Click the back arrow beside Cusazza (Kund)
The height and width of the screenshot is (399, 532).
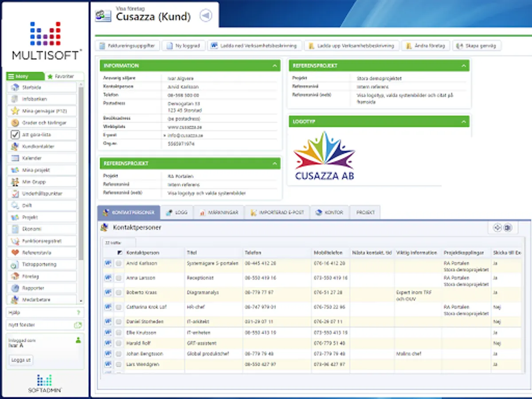point(206,16)
